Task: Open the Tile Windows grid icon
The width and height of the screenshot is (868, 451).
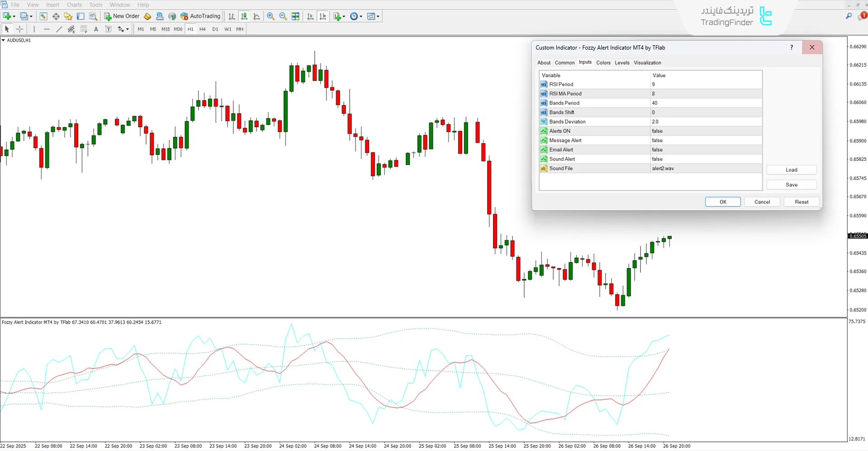Action: click(295, 16)
